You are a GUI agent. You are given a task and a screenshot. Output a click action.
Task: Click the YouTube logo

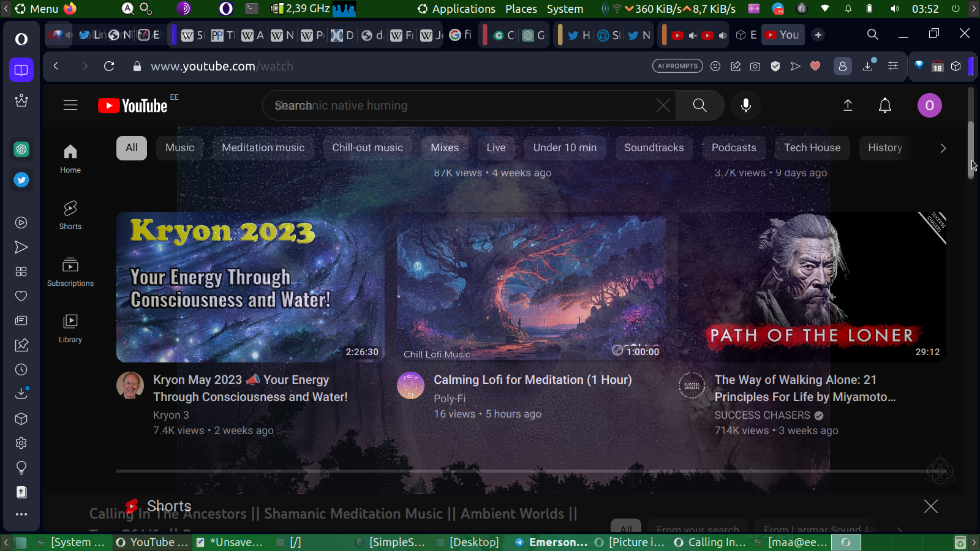click(x=133, y=106)
